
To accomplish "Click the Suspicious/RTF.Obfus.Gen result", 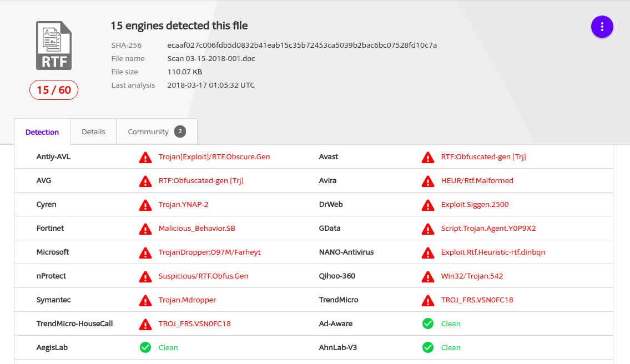I will point(203,276).
